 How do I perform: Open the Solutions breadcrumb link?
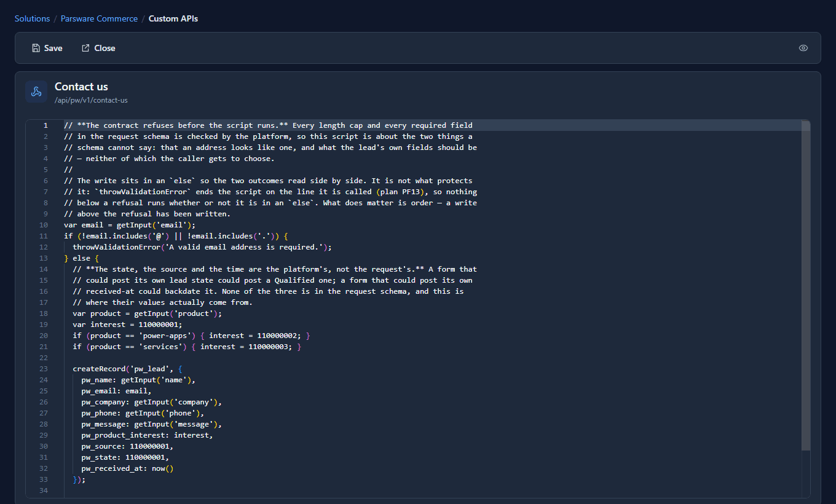click(x=32, y=18)
